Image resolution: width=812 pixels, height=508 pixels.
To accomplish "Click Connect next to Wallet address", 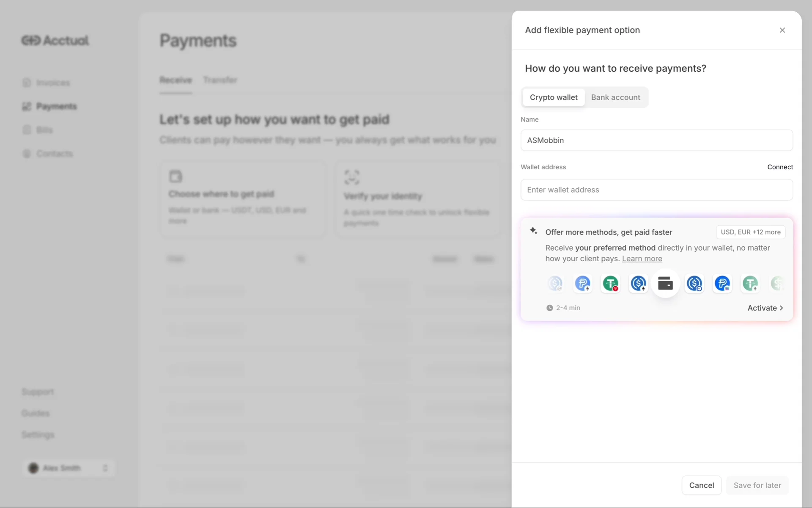I will 780,167.
